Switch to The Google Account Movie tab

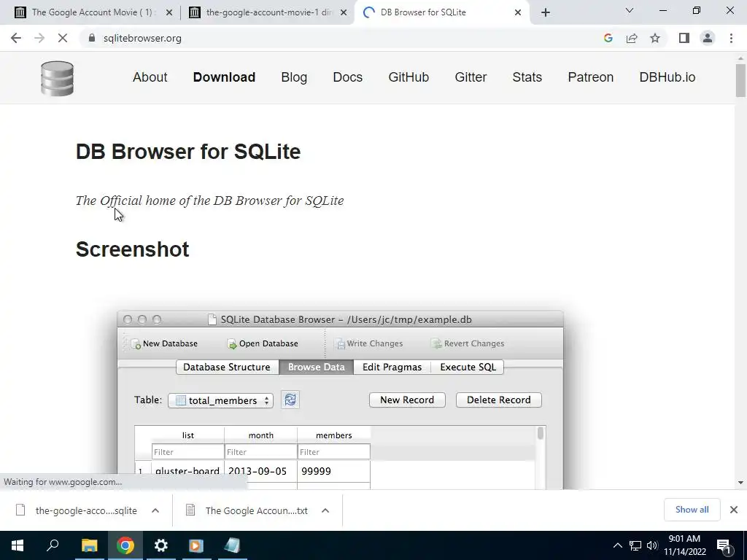point(94,12)
